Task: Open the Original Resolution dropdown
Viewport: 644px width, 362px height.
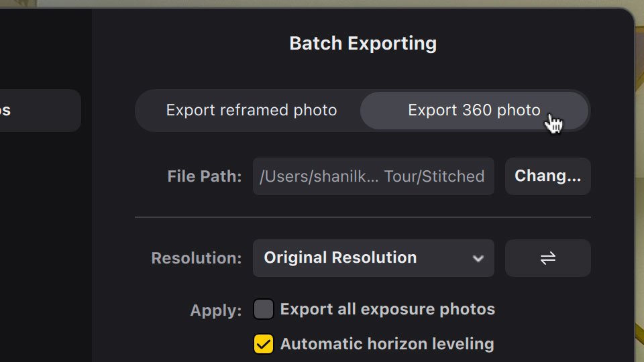Action: click(x=374, y=258)
